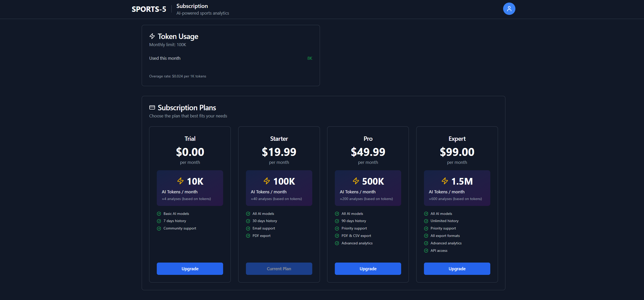The height and width of the screenshot is (300, 644).
Task: Open the user profile avatar icon
Action: coord(509,9)
